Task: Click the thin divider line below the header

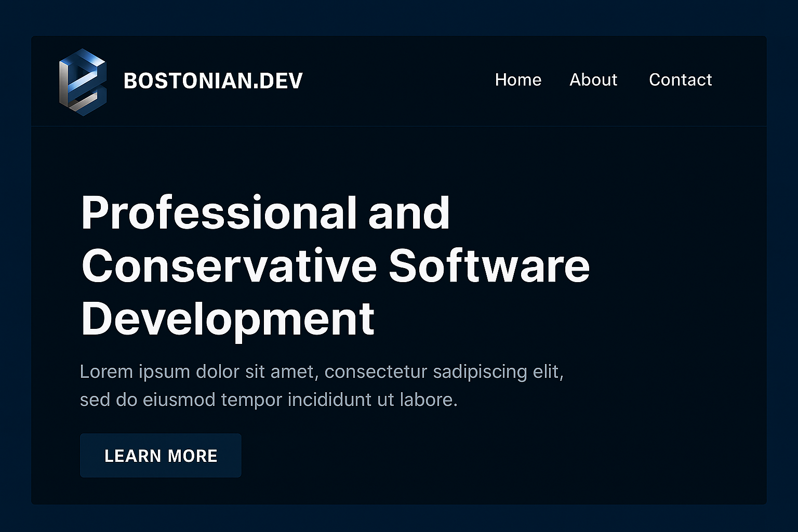Action: (x=398, y=126)
